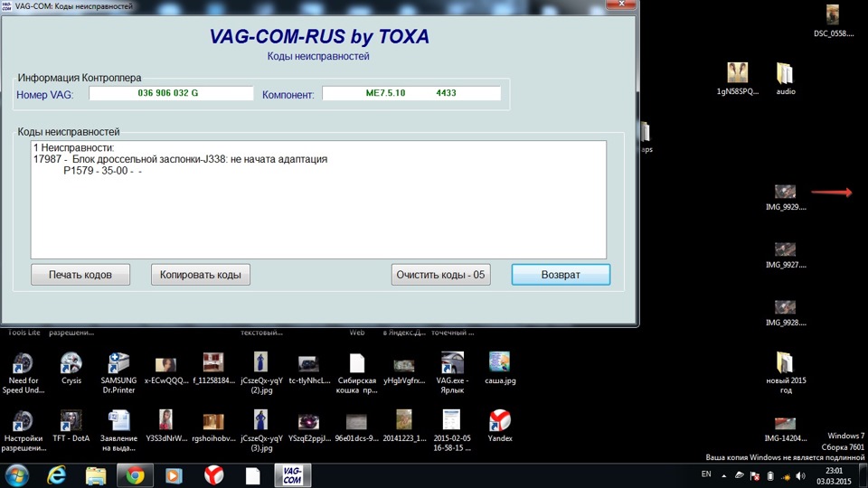Select IMG_9928 image file on desktop

786,314
